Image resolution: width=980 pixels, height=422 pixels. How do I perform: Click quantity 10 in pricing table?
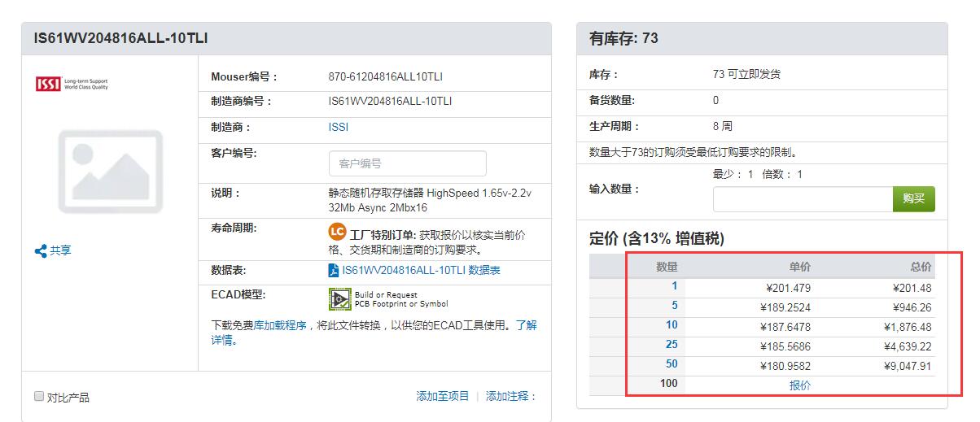[x=672, y=325]
